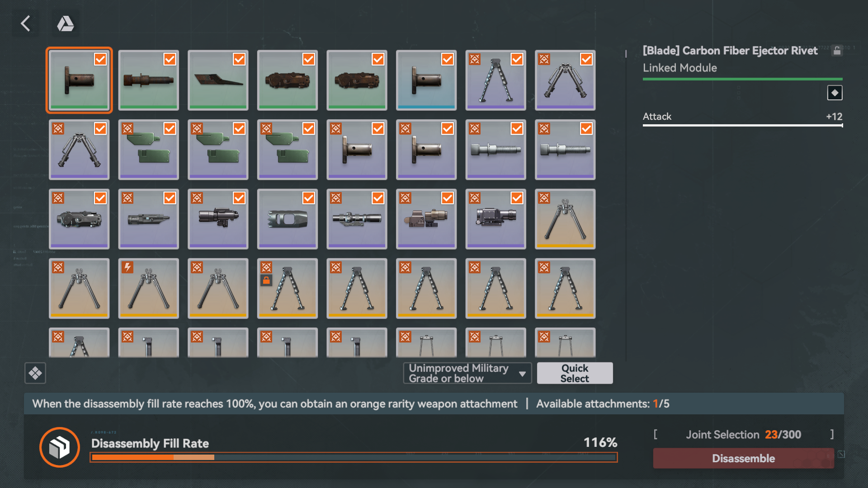Click the diamond linked-module icon above Attack
This screenshot has width=868, height=488.
click(x=835, y=93)
